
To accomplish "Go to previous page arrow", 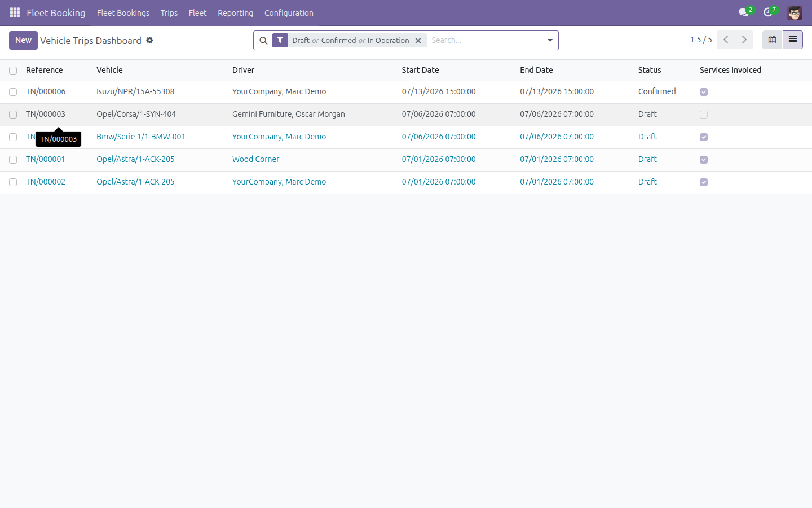I will pyautogui.click(x=726, y=40).
